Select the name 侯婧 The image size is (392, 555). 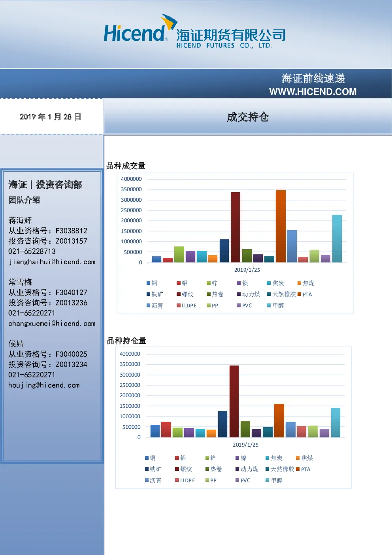coord(16,344)
